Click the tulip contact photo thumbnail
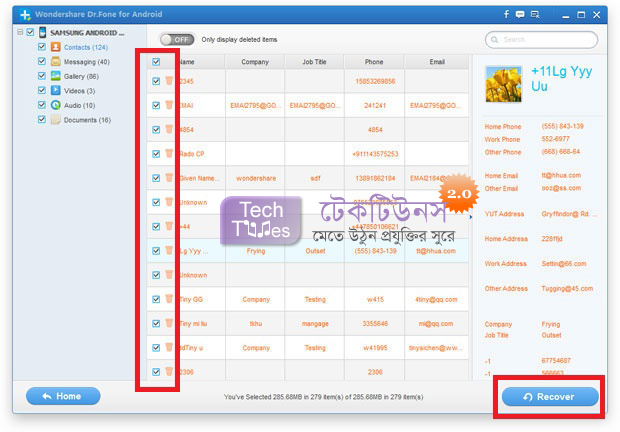 (x=503, y=84)
